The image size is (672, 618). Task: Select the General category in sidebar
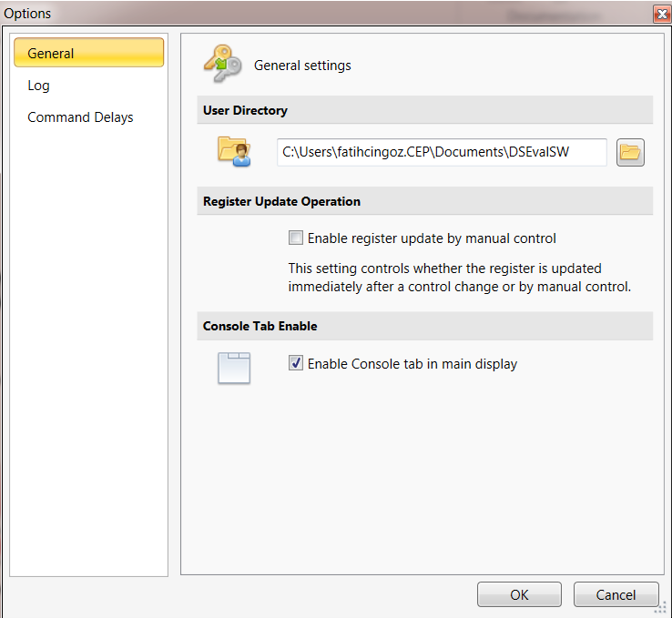[88, 53]
